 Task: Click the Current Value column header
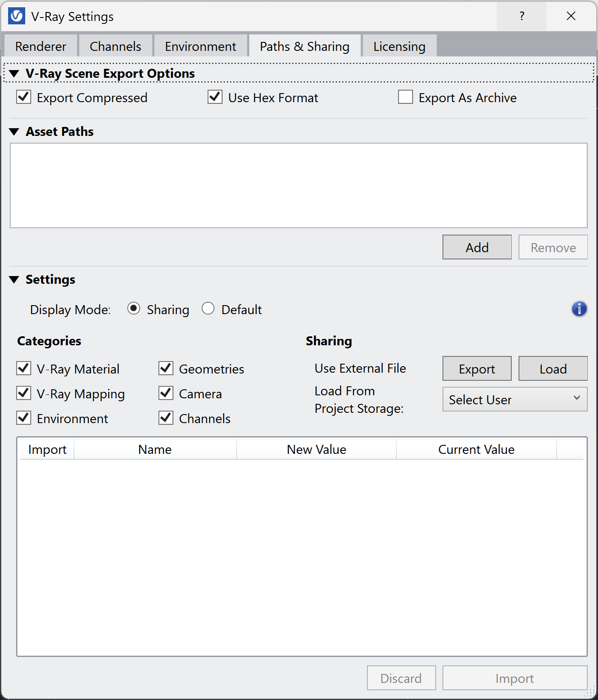(x=476, y=449)
